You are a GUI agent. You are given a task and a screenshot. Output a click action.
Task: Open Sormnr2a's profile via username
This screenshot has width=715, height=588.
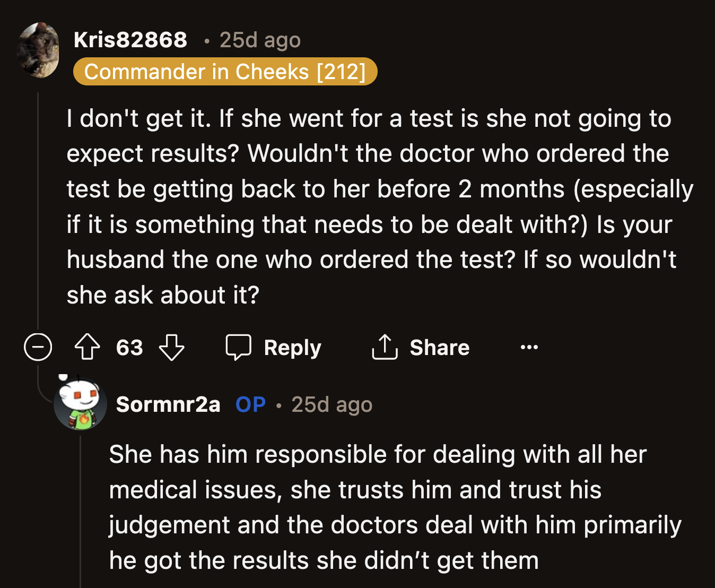pyautogui.click(x=168, y=404)
